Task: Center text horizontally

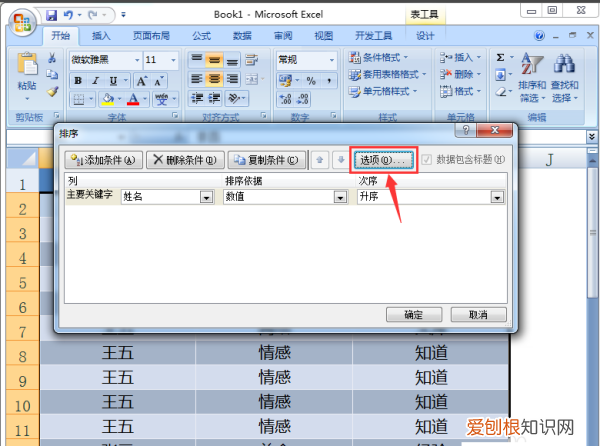Action: [214, 79]
